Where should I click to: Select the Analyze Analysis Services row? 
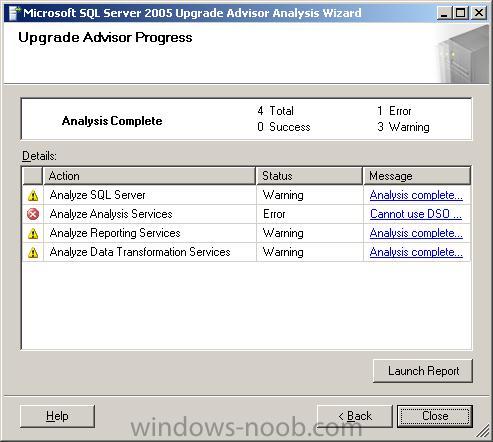[246, 214]
